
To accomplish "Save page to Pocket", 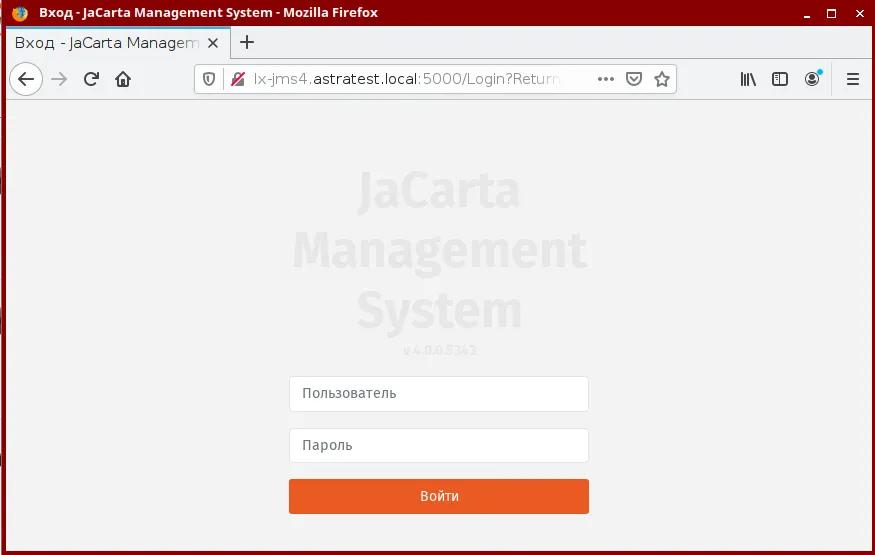I will (x=633, y=79).
